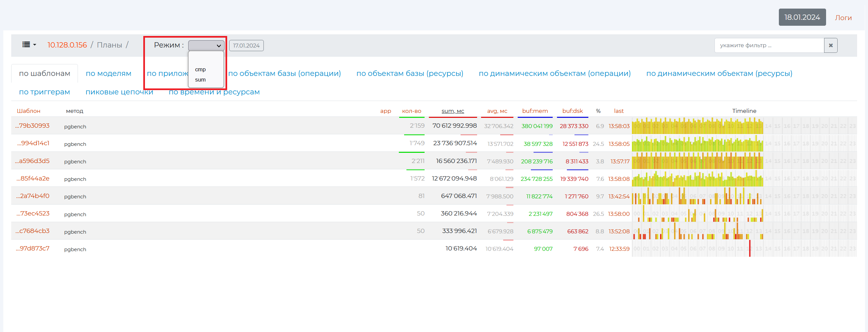Choose the cmp option in dropdown
This screenshot has height=332, width=868.
click(x=200, y=69)
